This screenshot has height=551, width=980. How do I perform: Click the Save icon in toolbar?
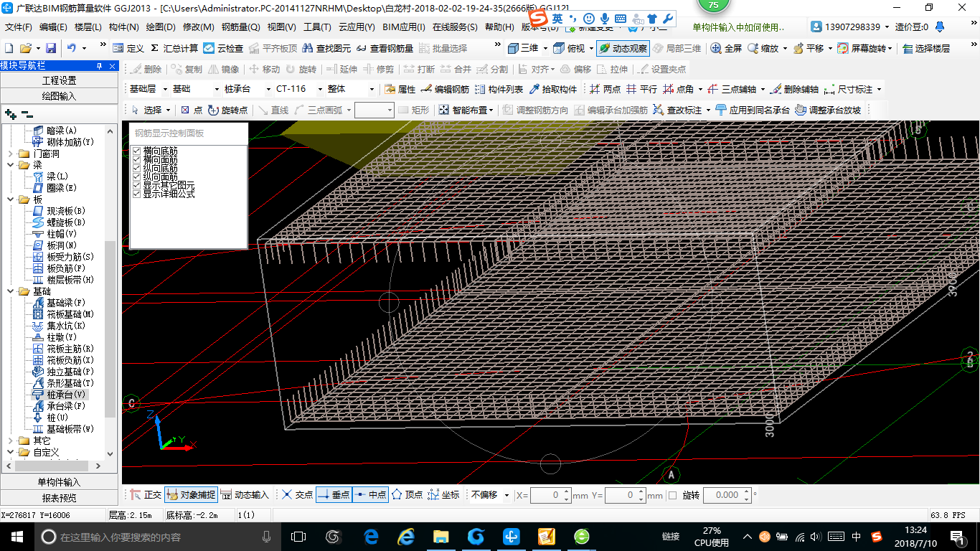coord(51,48)
